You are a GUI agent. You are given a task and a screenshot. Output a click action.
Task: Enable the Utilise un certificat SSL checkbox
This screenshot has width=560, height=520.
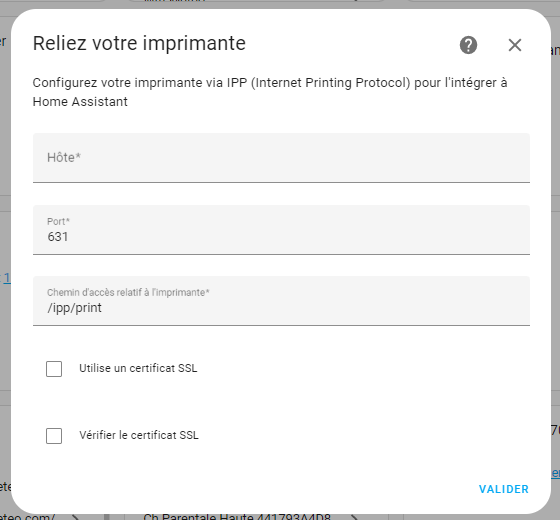pos(54,369)
